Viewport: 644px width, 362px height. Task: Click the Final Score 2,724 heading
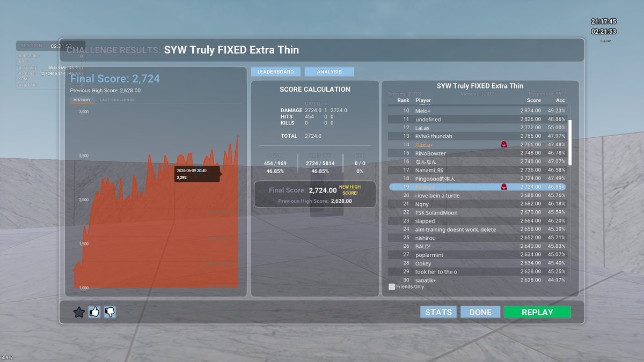coord(115,79)
